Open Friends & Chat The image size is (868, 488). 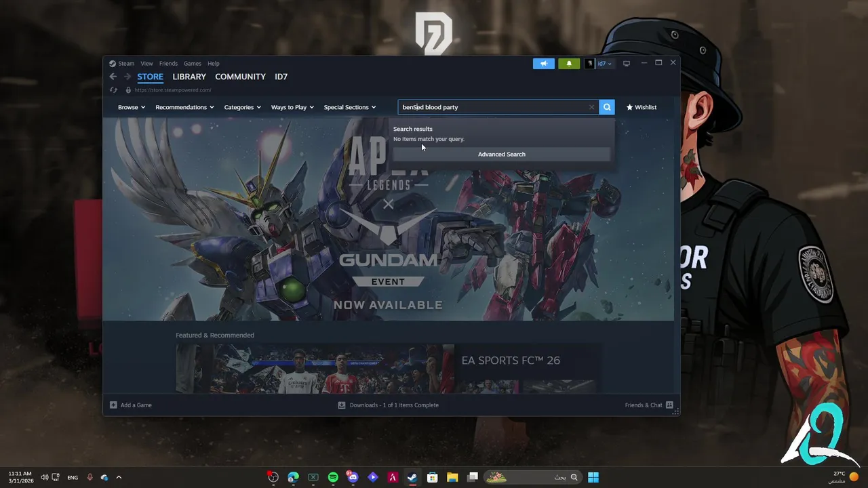pos(649,405)
